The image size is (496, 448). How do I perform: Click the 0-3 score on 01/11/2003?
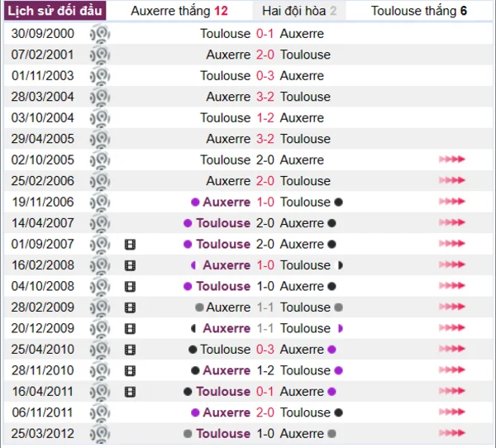click(265, 76)
